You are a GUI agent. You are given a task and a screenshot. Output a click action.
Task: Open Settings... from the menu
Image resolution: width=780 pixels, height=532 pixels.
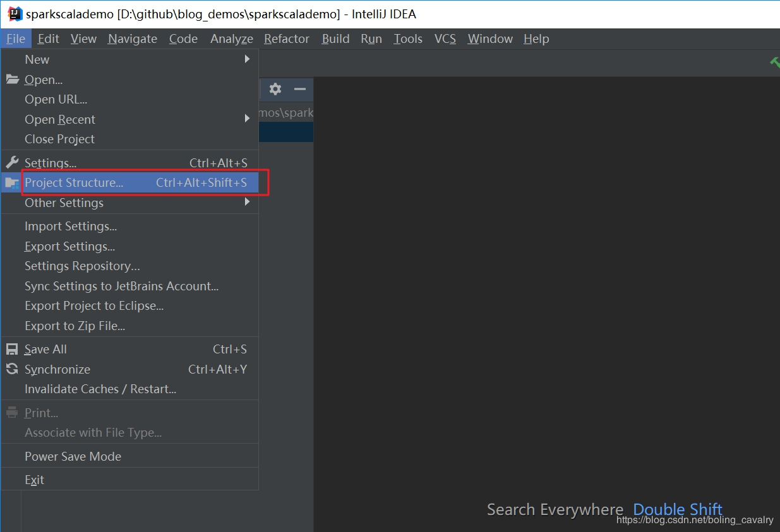coord(129,163)
